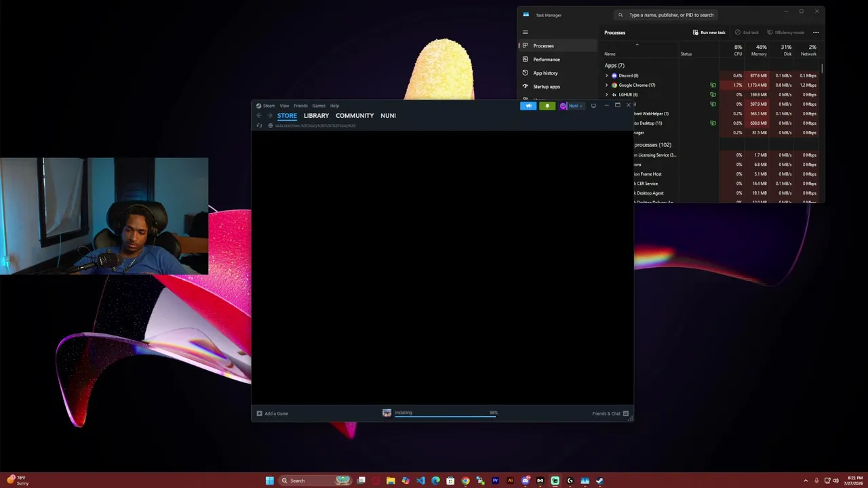Open Friends & Chat in Steam
The height and width of the screenshot is (488, 868).
pos(610,413)
